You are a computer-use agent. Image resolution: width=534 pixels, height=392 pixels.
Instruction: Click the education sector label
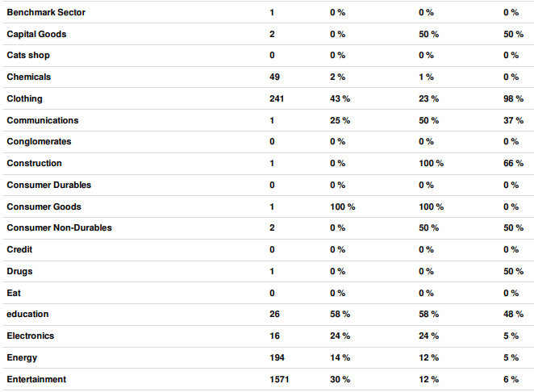[27, 314]
